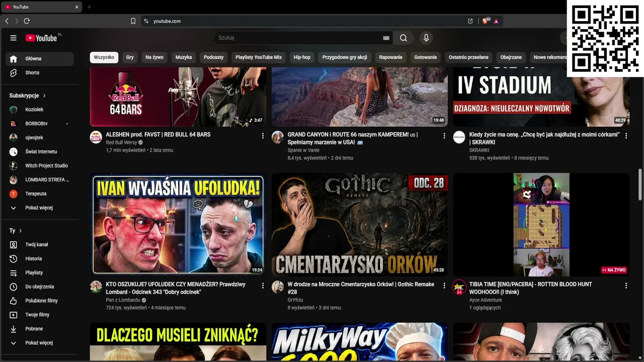644x362 pixels.
Task: Open Pobrane in the sidebar
Action: coord(40,329)
